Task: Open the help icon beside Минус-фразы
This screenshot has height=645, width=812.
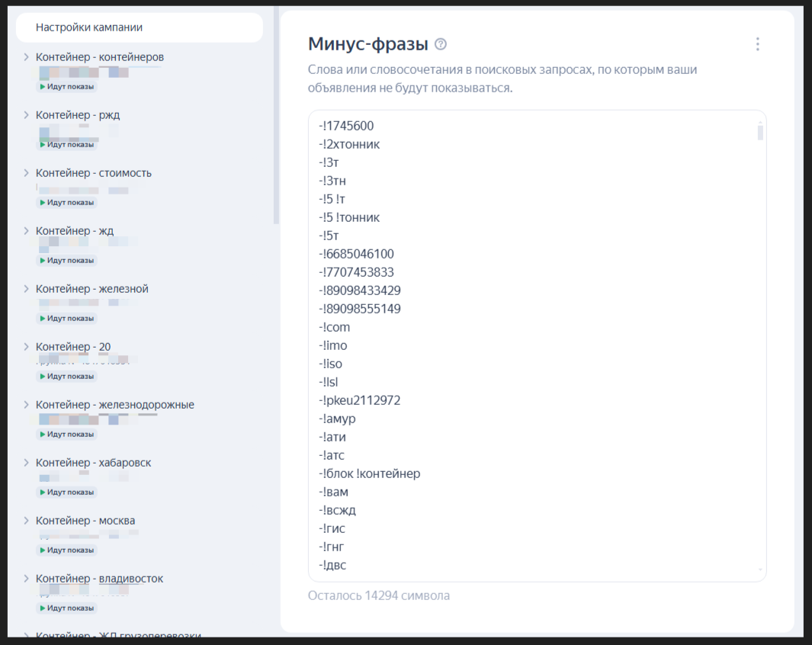Action: point(441,44)
